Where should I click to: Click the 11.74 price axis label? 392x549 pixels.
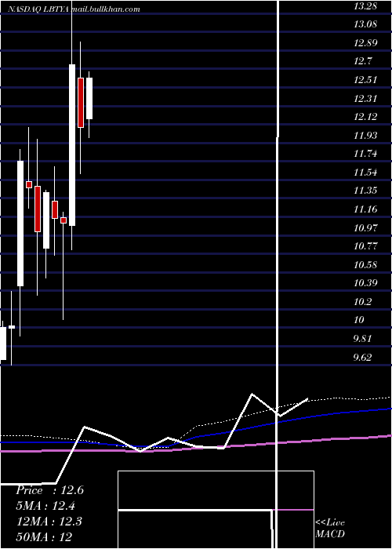click(365, 154)
